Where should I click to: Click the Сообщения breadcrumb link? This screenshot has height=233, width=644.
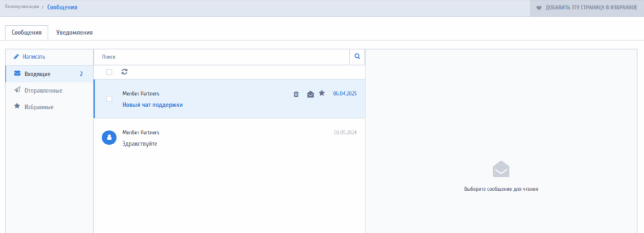coord(62,8)
